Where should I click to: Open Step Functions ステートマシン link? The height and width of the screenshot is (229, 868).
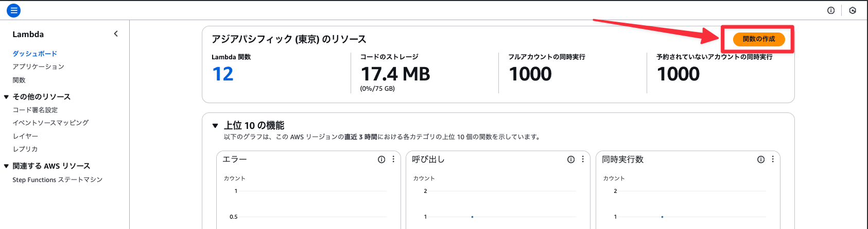(x=58, y=179)
